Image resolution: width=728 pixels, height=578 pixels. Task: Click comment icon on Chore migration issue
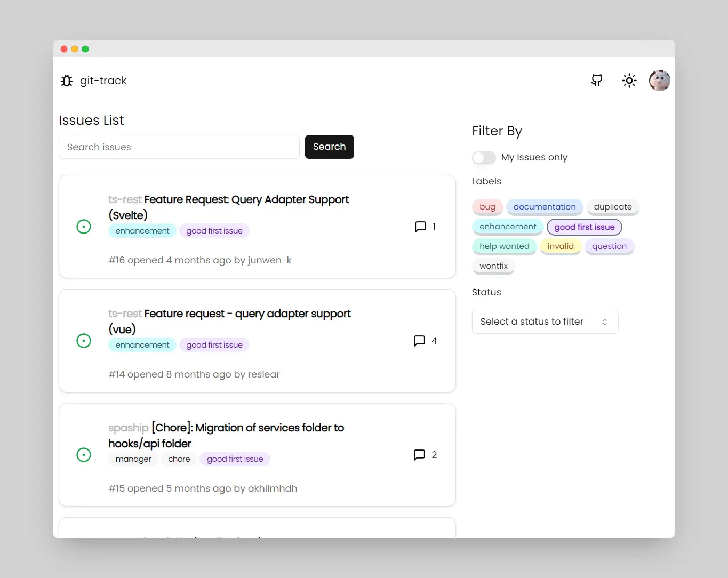pyautogui.click(x=419, y=455)
